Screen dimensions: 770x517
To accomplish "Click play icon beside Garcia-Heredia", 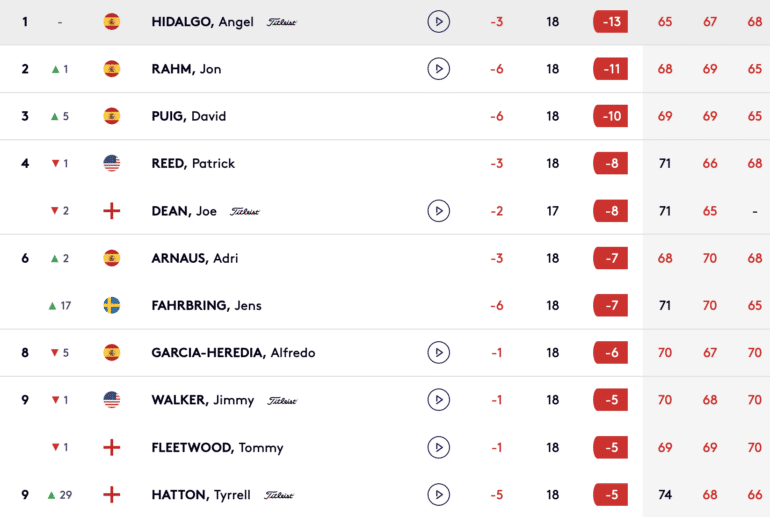I will (439, 353).
